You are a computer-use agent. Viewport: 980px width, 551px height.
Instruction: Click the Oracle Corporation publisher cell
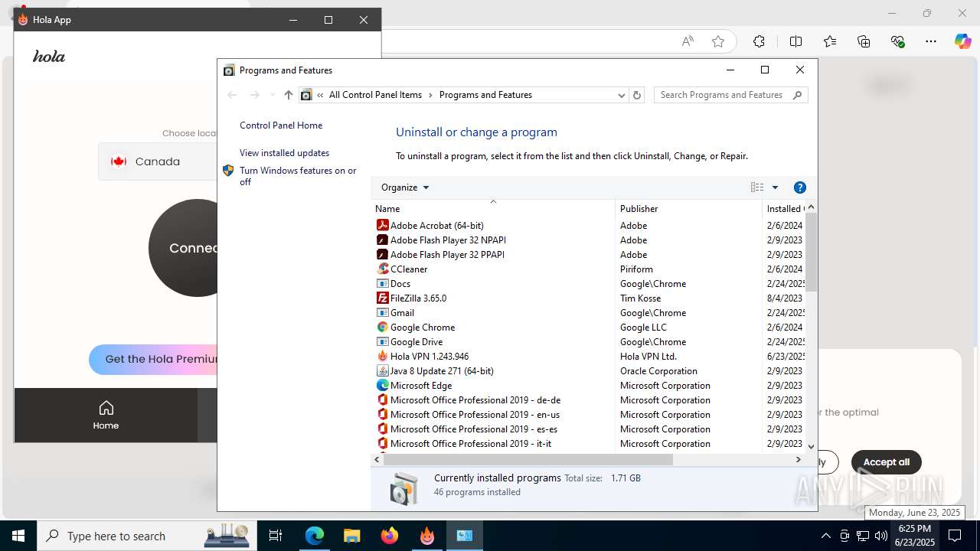click(x=658, y=370)
